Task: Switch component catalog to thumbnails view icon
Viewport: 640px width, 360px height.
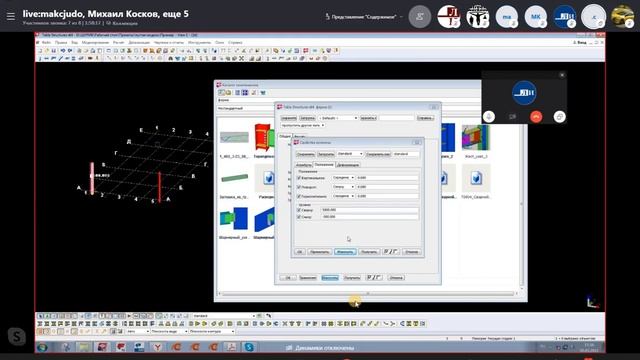Action: [x=245, y=93]
